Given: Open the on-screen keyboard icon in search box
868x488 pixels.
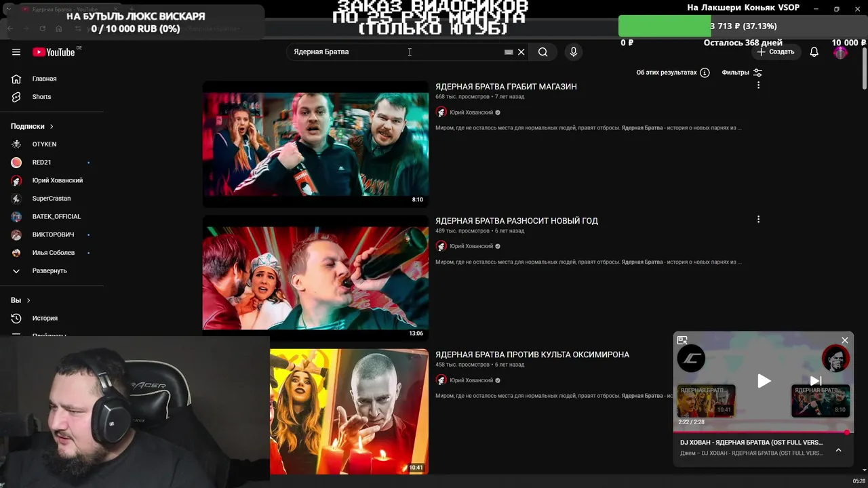Looking at the screenshot, I should [x=509, y=52].
